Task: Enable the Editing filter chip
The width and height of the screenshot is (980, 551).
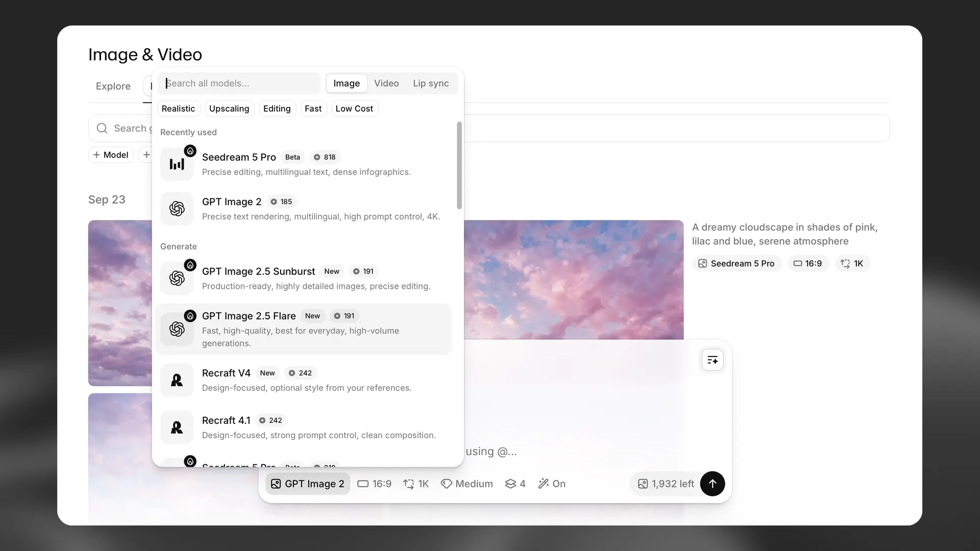Action: tap(277, 109)
